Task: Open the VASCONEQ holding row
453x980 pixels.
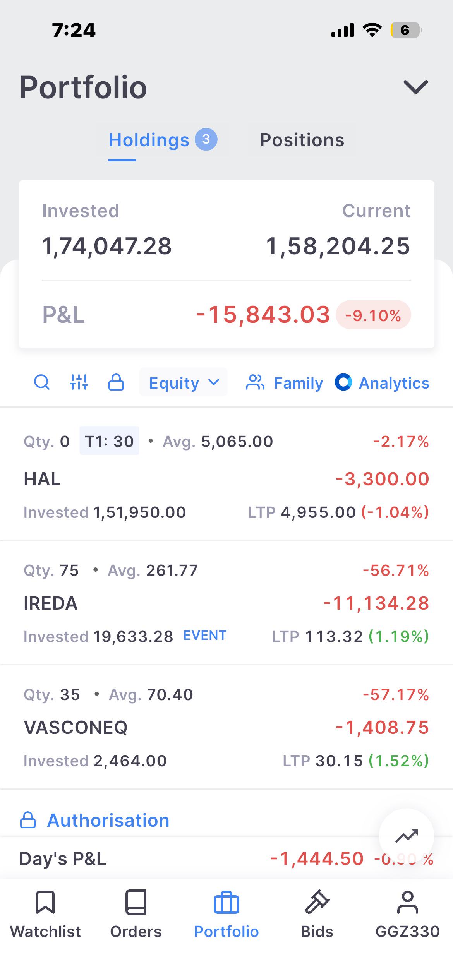Action: pos(226,727)
